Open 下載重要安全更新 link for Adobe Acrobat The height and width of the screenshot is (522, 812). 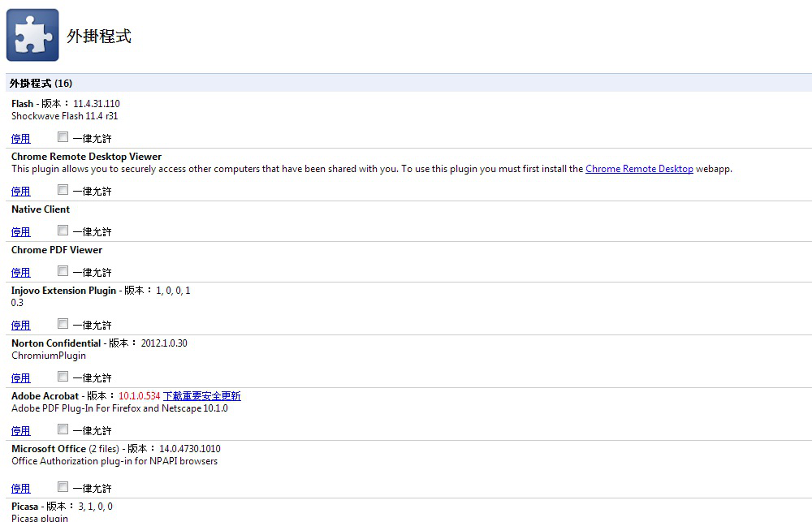pos(202,396)
